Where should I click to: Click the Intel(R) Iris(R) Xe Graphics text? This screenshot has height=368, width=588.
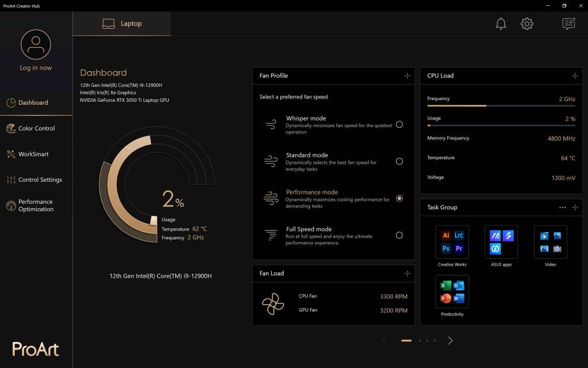pyautogui.click(x=108, y=93)
